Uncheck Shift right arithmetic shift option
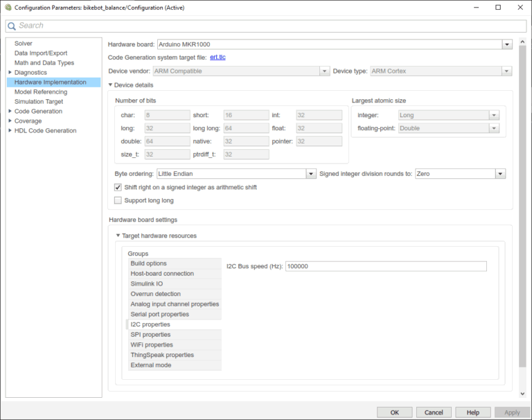The width and height of the screenshot is (532, 420). click(x=118, y=187)
